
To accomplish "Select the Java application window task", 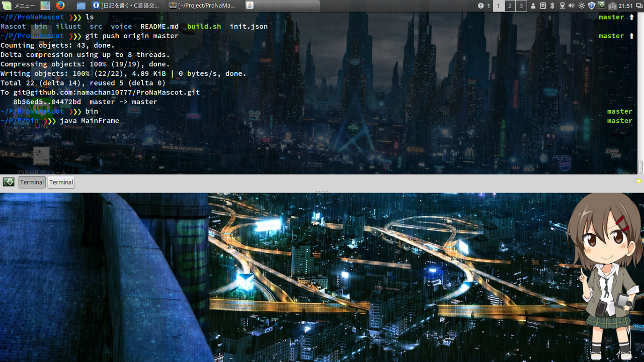I will click(x=282, y=6).
